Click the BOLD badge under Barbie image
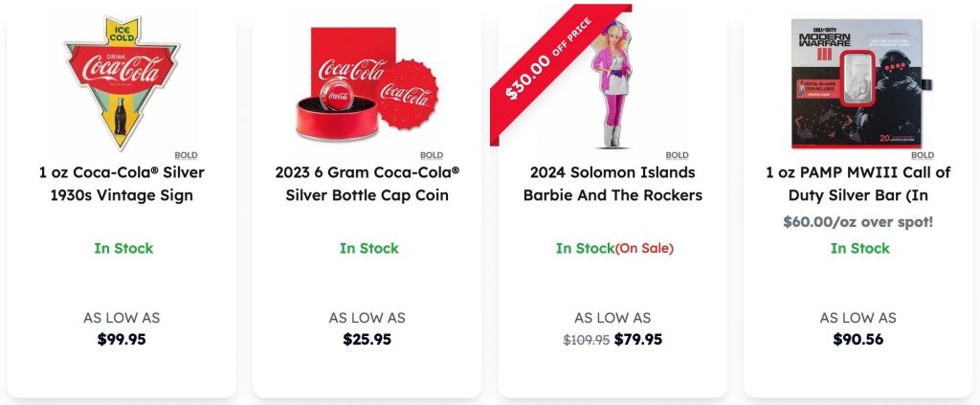The height and width of the screenshot is (405, 980). pos(677,155)
